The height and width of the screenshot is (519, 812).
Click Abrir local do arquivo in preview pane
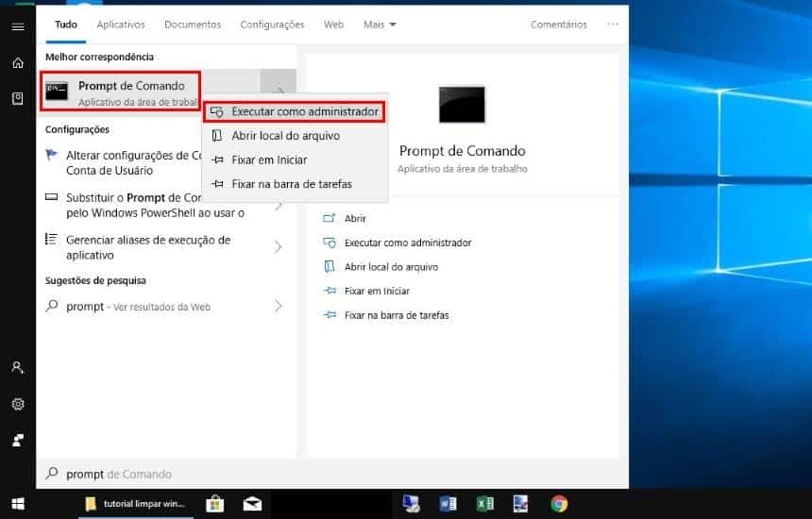[x=392, y=267]
